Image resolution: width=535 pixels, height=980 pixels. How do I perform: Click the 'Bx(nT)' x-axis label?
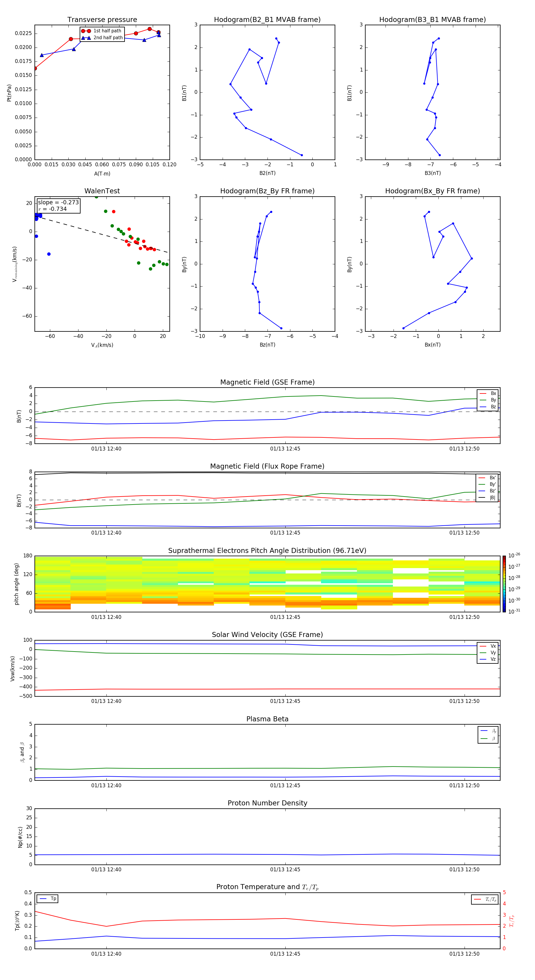432,345
